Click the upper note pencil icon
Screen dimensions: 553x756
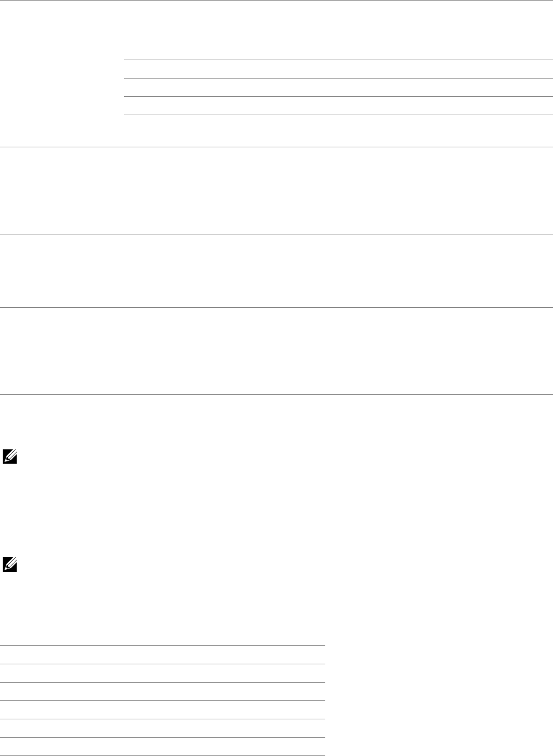click(10, 456)
